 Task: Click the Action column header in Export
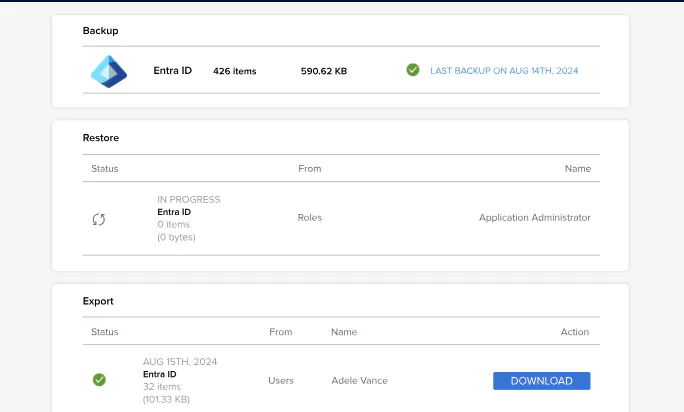575,332
